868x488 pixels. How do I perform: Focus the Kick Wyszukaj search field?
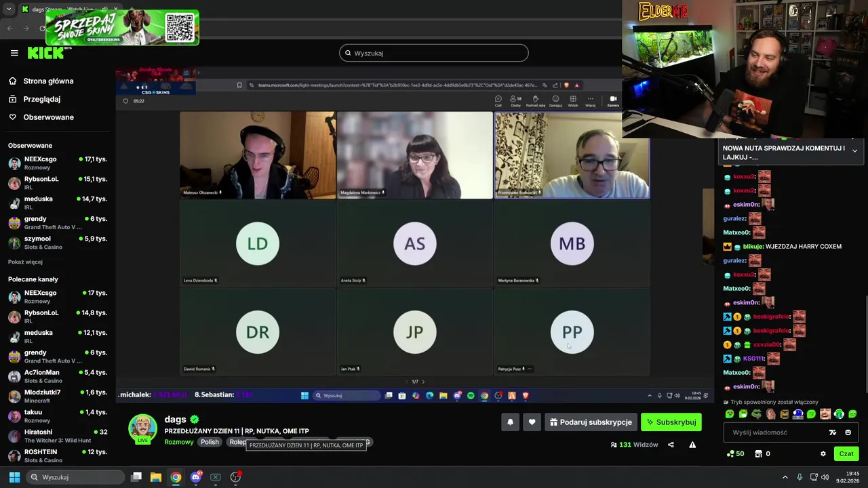[x=434, y=53]
